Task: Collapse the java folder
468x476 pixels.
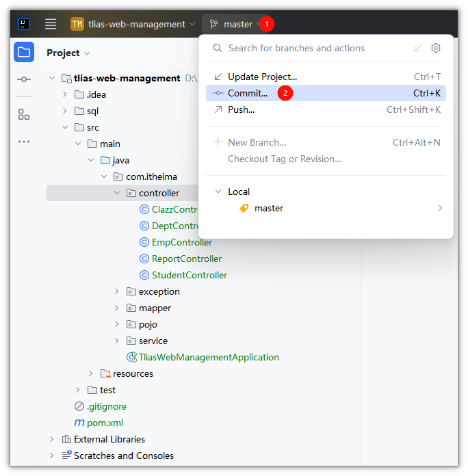Action: (x=91, y=160)
